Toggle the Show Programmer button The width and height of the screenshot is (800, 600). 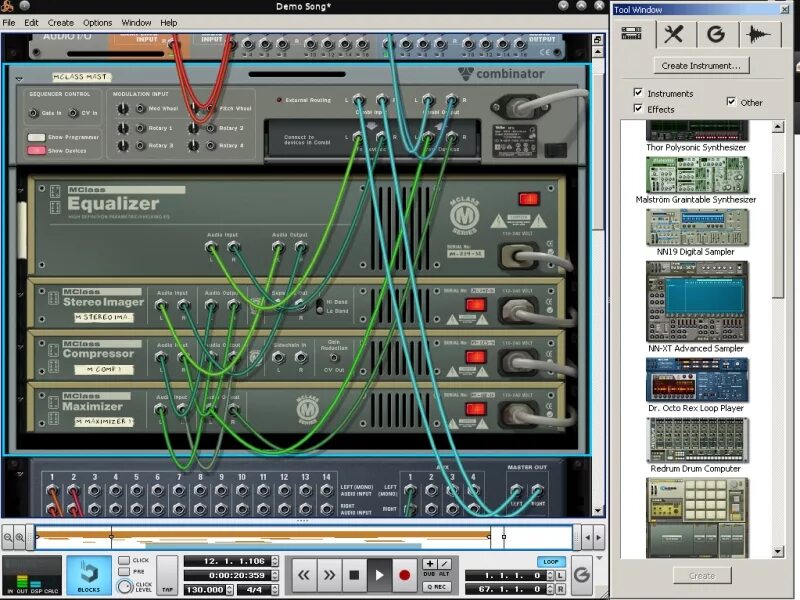pos(36,137)
